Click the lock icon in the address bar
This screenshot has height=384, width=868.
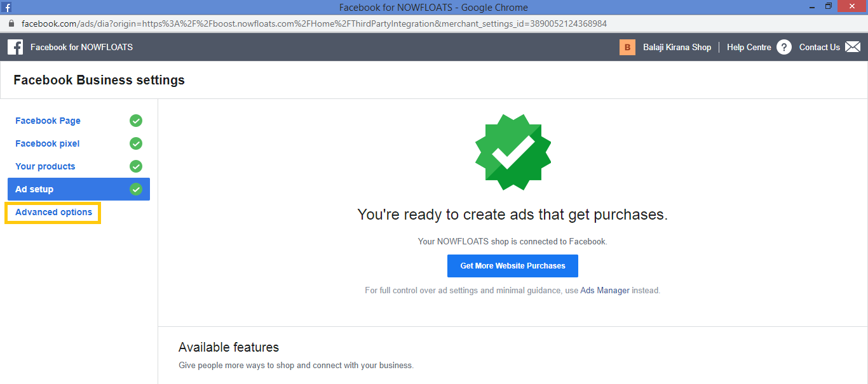coord(11,23)
